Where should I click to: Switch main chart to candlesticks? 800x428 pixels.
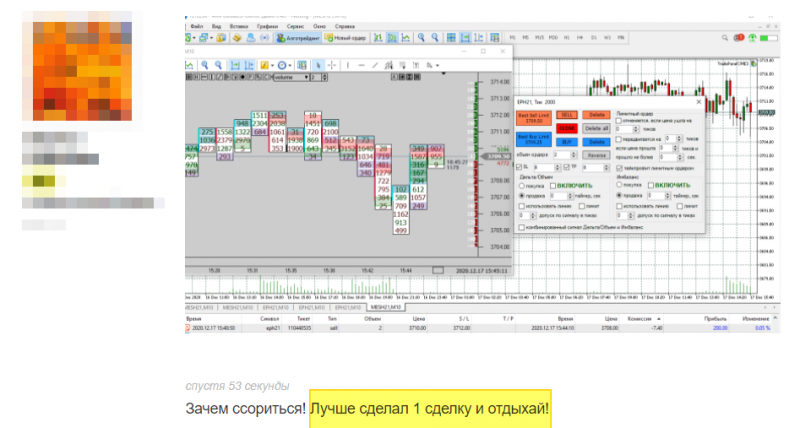392,38
